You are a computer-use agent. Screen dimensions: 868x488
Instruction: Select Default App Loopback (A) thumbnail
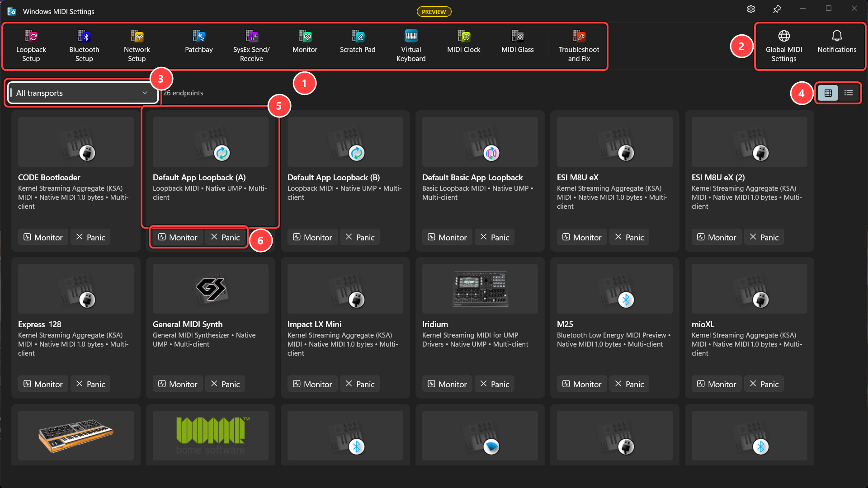click(x=211, y=142)
